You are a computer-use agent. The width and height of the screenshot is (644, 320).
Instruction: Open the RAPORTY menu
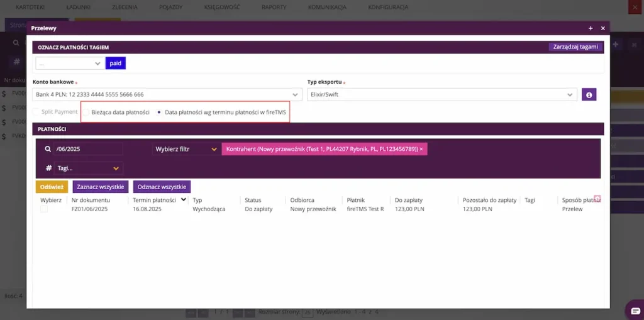coord(274,7)
